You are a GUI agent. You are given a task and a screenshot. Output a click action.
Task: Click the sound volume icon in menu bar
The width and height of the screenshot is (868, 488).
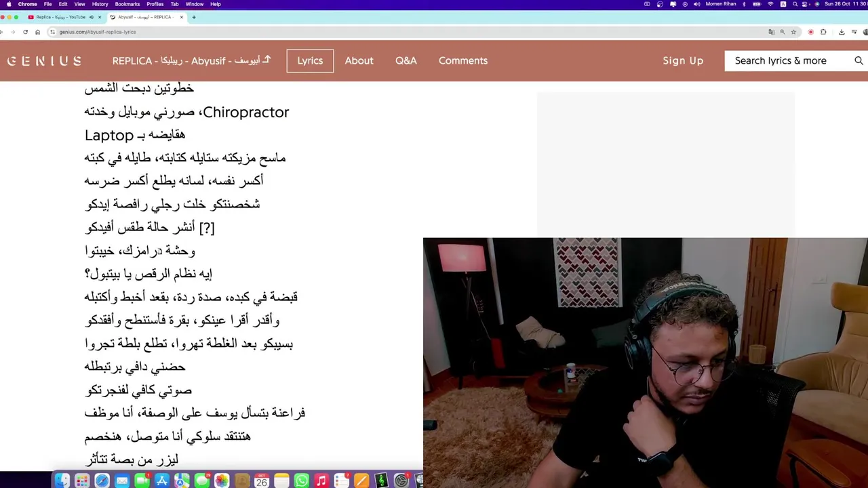click(x=697, y=4)
